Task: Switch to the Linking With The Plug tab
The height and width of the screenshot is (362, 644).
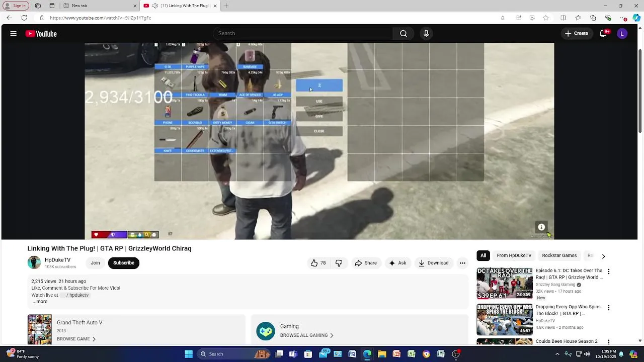Action: pos(180,6)
